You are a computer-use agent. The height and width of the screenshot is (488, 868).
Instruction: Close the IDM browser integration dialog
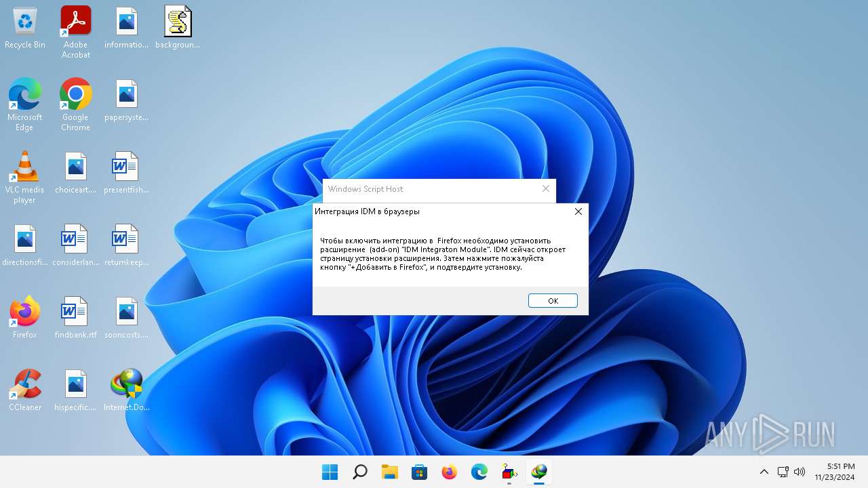[578, 211]
